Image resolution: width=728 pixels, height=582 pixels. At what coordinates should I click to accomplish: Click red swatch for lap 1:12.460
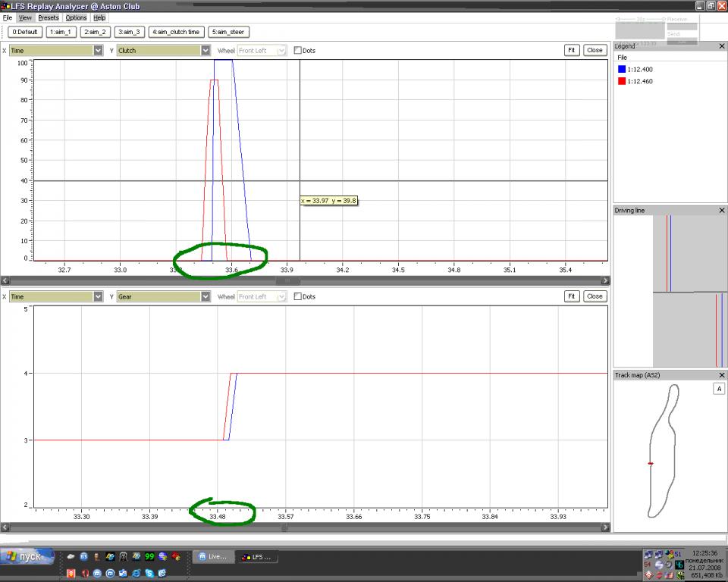(622, 81)
